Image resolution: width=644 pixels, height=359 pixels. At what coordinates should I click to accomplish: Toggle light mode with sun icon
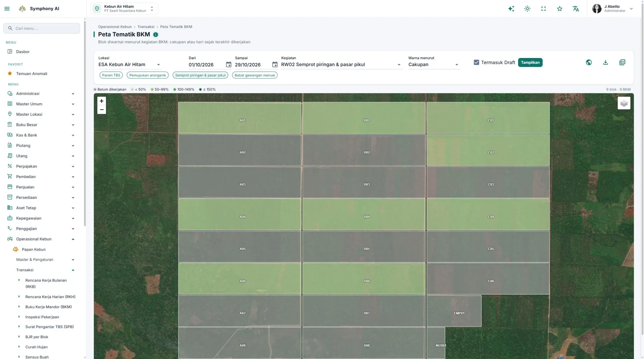[x=527, y=9]
